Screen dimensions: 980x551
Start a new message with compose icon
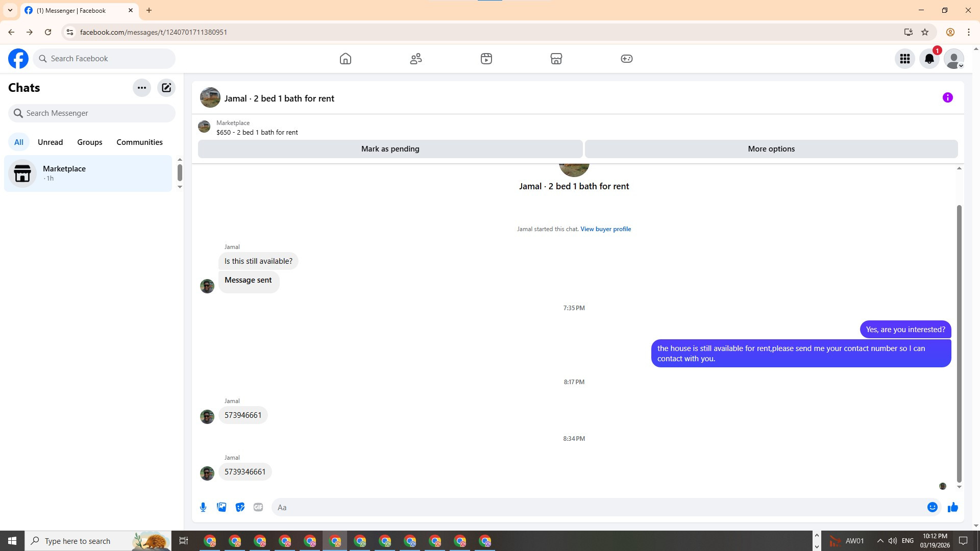point(166,88)
